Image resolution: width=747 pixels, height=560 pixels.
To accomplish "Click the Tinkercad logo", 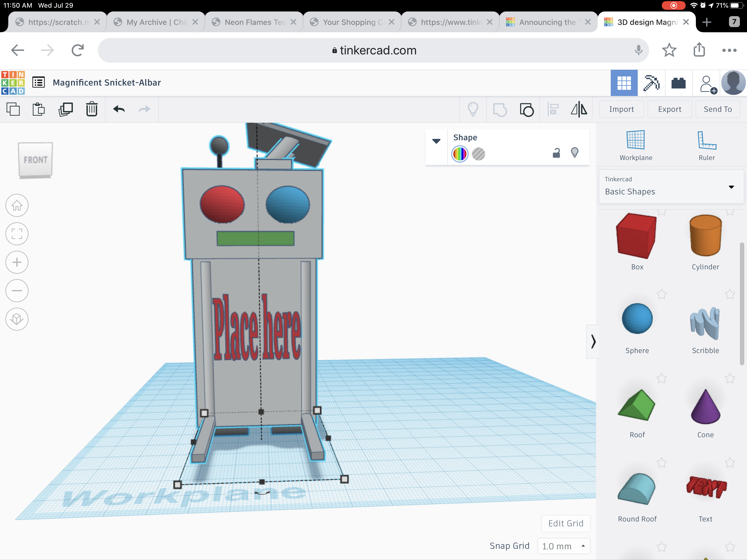I will tap(13, 83).
